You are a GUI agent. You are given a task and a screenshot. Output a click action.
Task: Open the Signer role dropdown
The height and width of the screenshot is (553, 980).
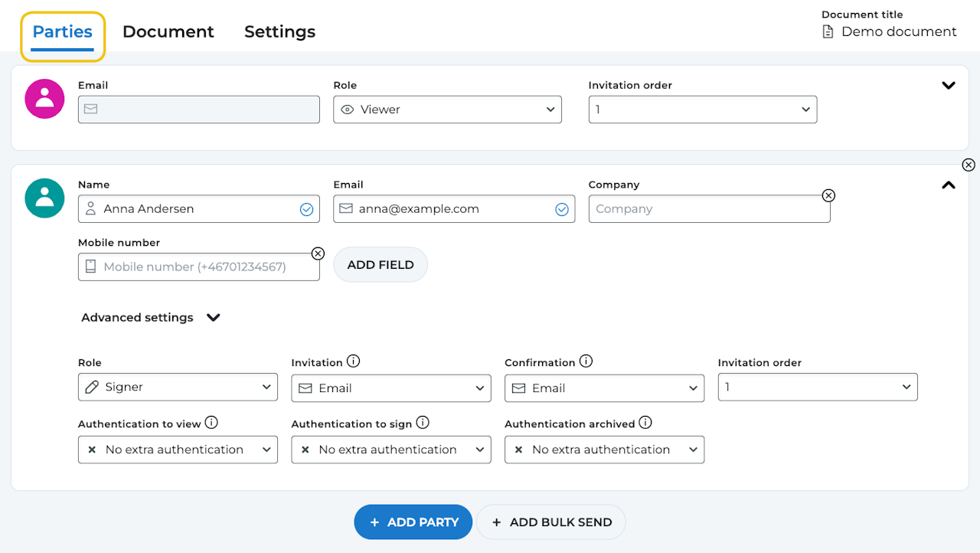tap(178, 388)
